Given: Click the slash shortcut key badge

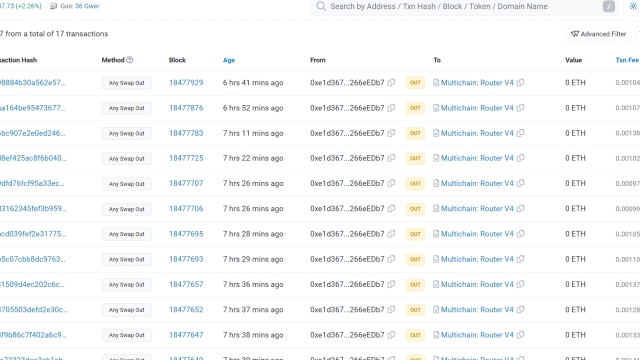Looking at the screenshot, I should coord(609,7).
